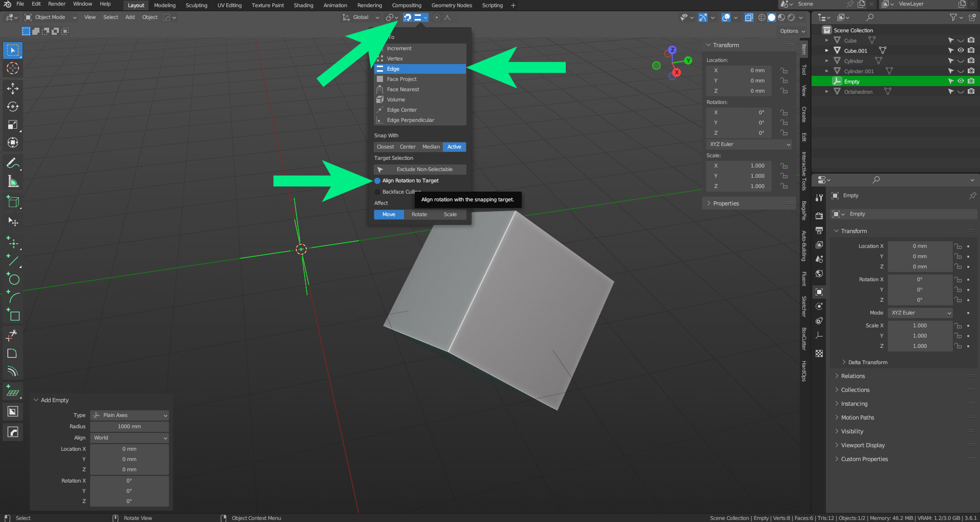
Task: Enable Align Rotation to Target
Action: [x=377, y=181]
